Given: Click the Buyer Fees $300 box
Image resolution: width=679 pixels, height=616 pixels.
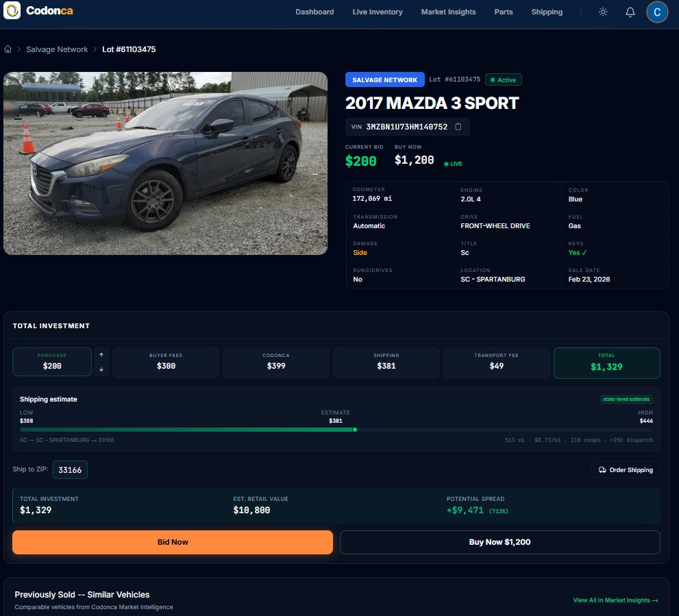Looking at the screenshot, I should (166, 363).
